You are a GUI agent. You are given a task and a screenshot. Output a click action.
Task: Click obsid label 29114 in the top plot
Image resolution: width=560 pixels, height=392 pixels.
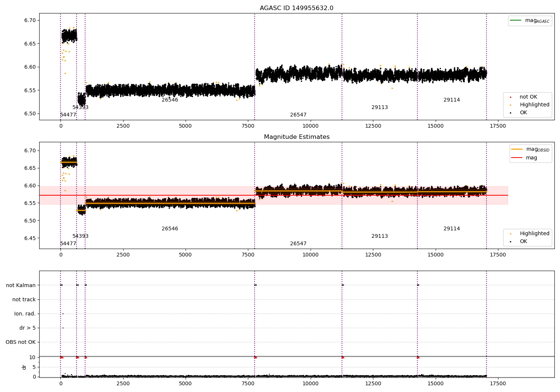coord(452,100)
